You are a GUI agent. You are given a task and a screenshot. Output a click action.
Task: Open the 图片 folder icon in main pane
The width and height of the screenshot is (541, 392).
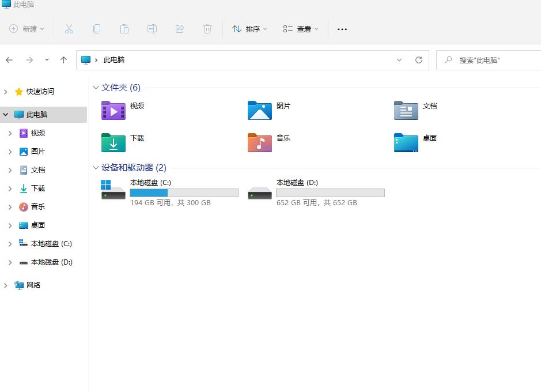coord(259,110)
